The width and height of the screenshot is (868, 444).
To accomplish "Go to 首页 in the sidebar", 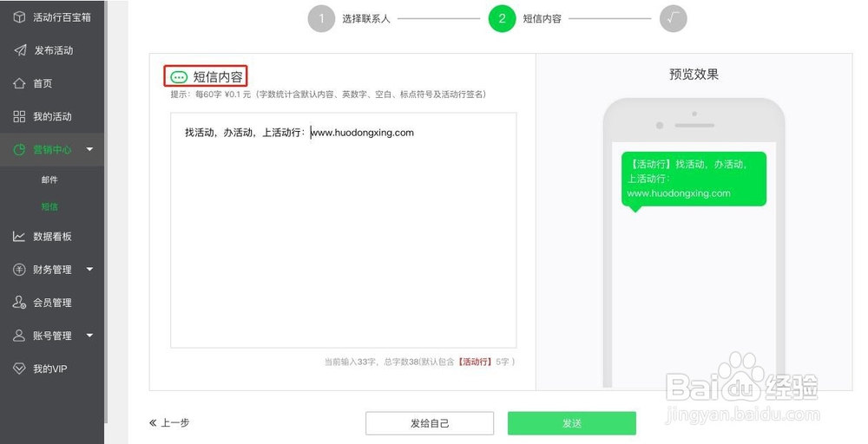I will [x=52, y=83].
